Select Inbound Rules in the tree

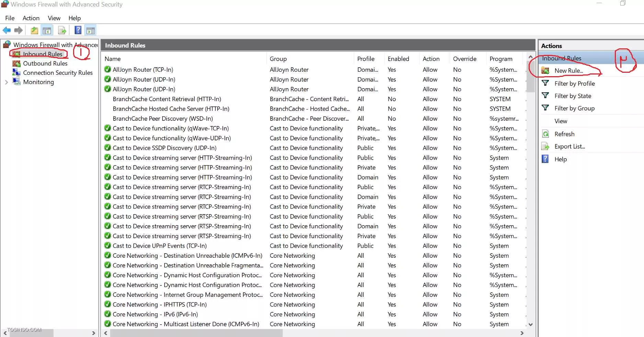coord(43,54)
